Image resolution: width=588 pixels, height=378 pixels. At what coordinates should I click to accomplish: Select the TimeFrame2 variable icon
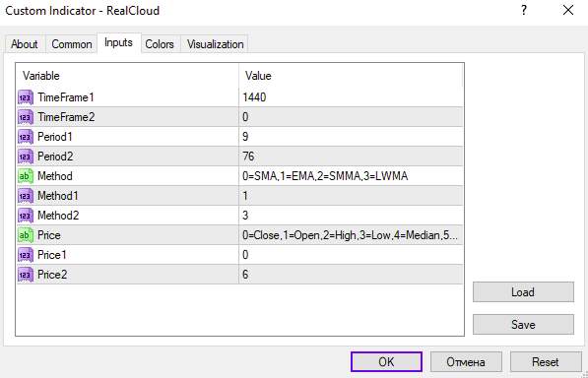pyautogui.click(x=26, y=117)
